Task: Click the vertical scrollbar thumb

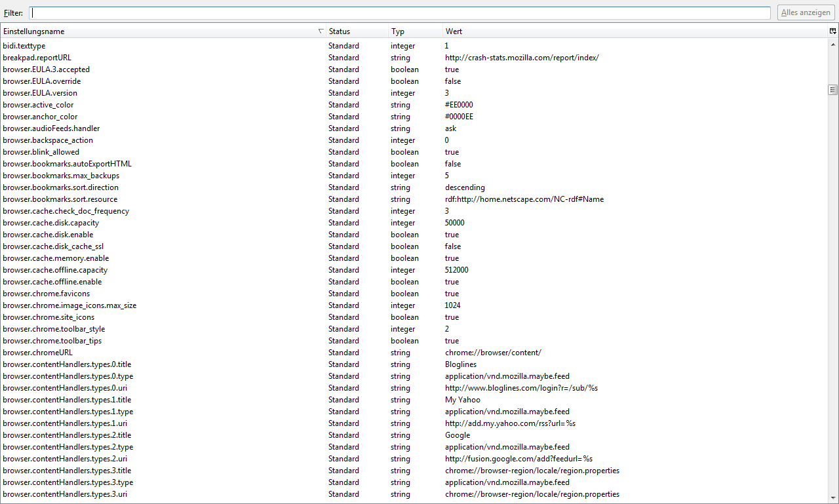Action: [833, 90]
